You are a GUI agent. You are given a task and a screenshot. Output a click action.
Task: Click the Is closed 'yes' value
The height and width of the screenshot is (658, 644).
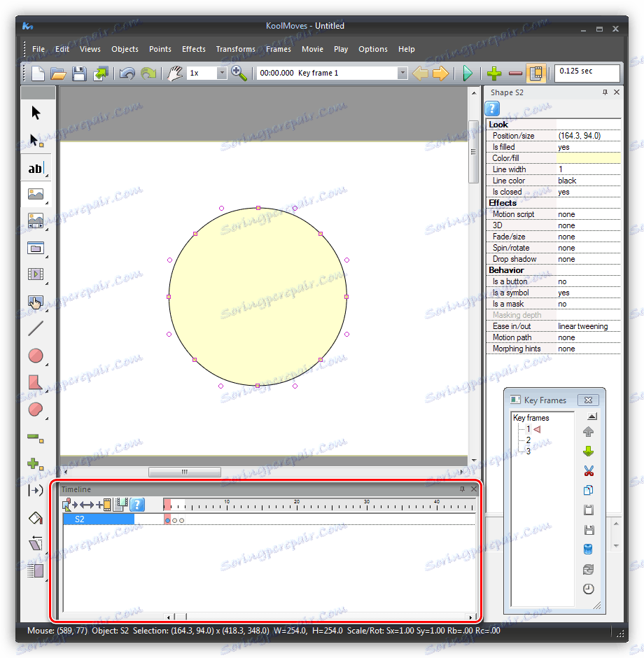coord(563,192)
